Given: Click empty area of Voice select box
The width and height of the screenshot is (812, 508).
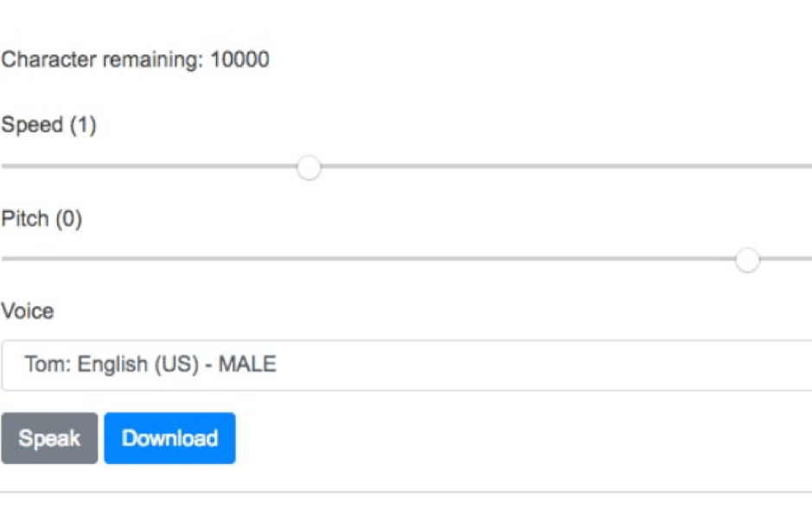Looking at the screenshot, I should tap(544, 365).
